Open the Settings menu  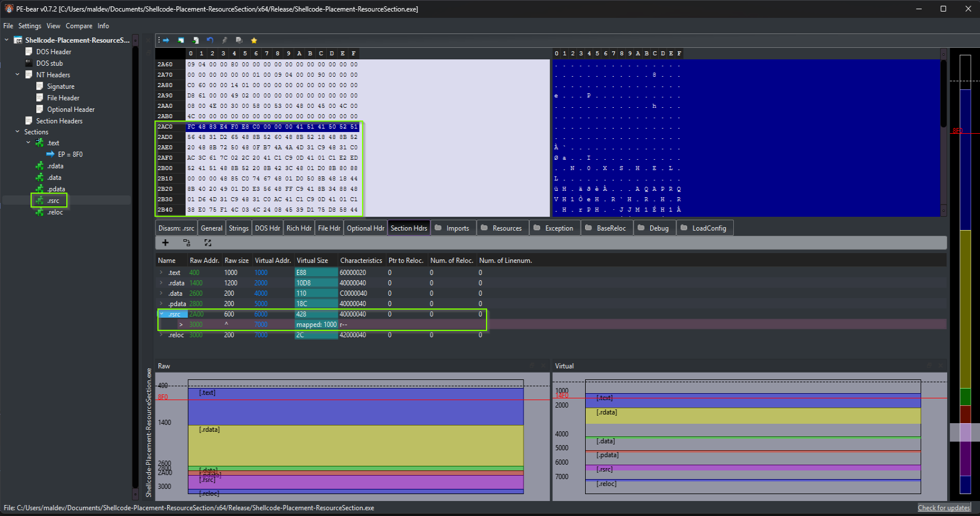pyautogui.click(x=29, y=26)
